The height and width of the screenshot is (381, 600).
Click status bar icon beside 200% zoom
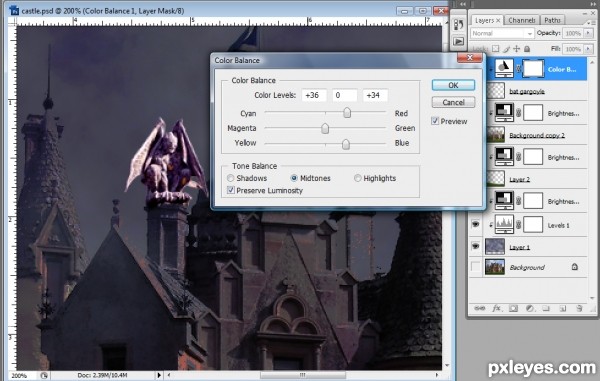[x=44, y=376]
